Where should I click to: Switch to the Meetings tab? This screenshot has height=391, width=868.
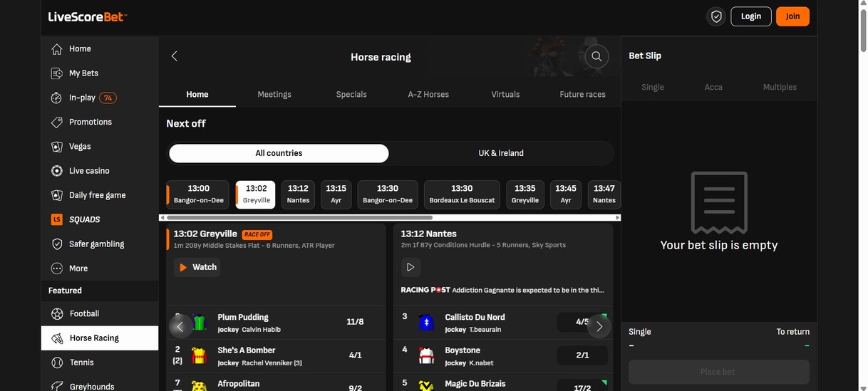[x=274, y=94]
